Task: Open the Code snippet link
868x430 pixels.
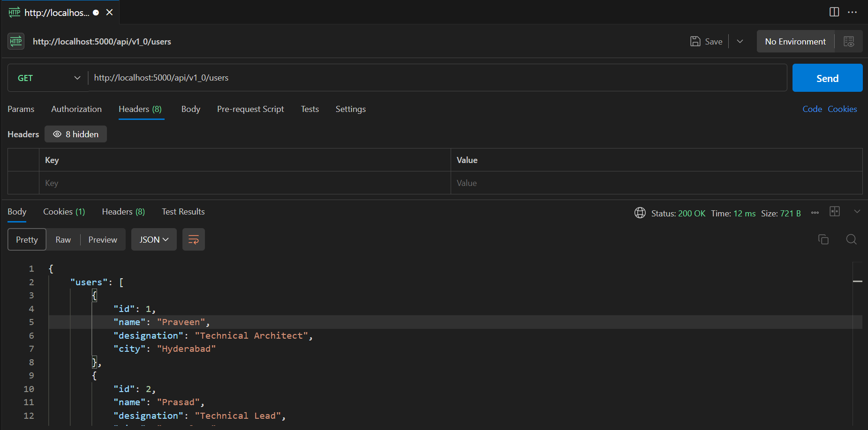Action: click(x=812, y=109)
